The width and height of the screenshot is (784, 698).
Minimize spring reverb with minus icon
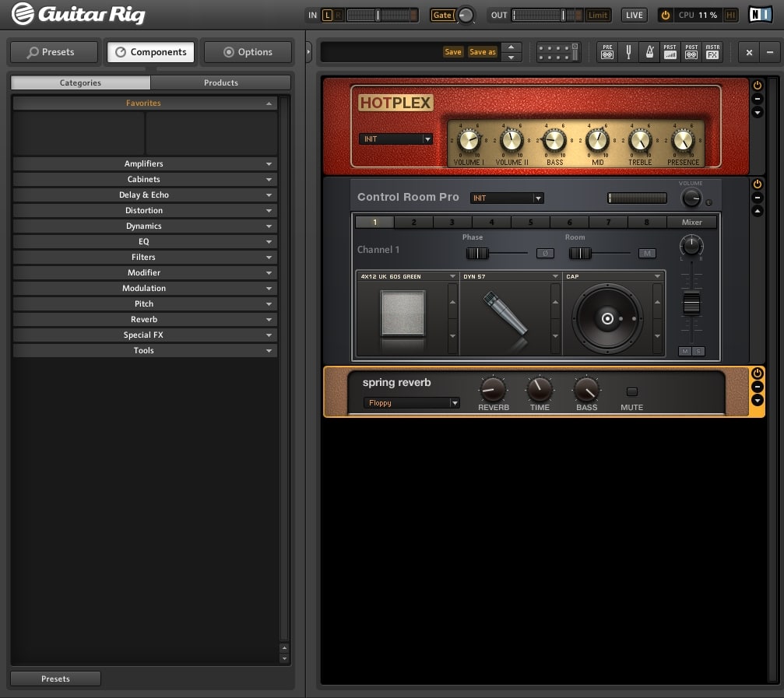(758, 387)
